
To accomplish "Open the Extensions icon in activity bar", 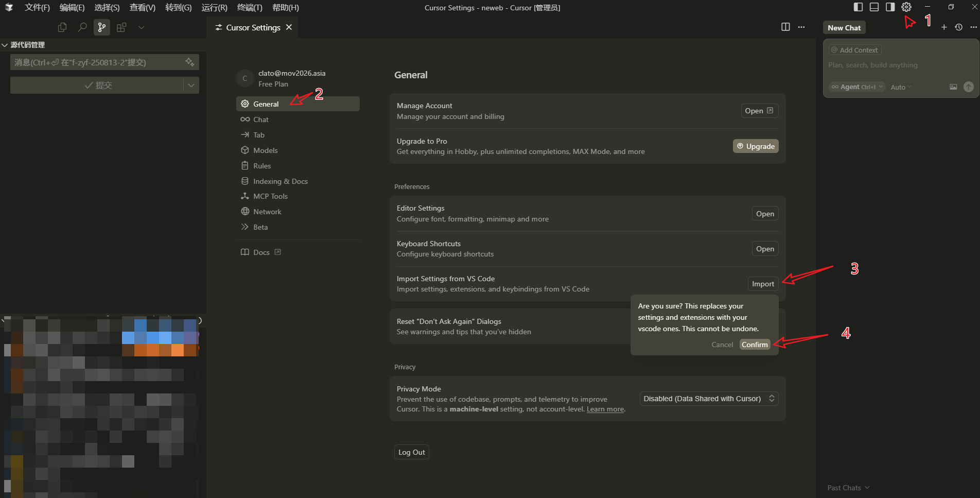I will point(121,27).
